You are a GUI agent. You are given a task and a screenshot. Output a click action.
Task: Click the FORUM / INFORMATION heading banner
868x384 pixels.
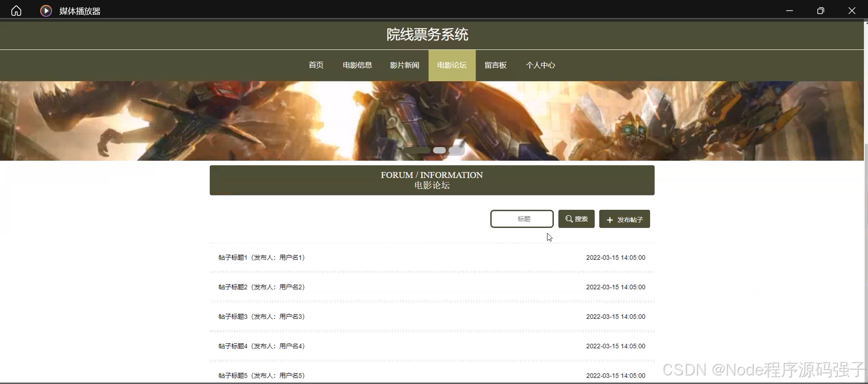click(x=432, y=180)
